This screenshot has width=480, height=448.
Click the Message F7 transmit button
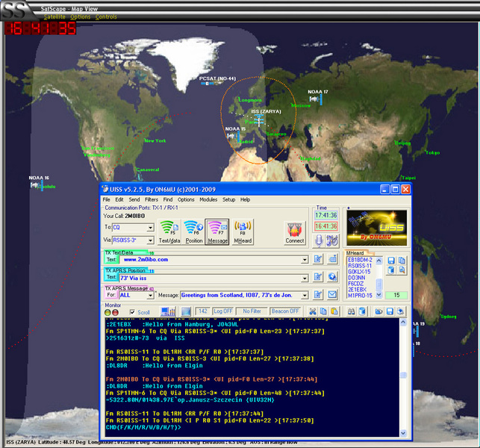[x=217, y=231]
